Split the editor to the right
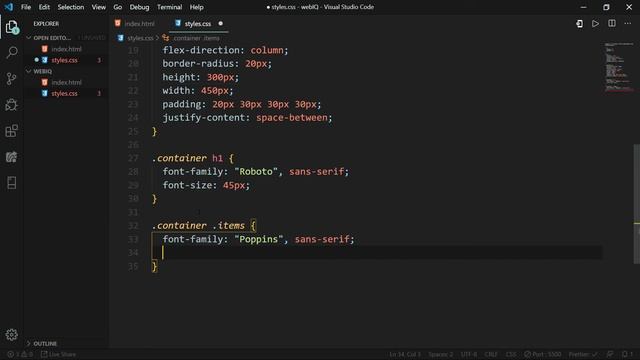This screenshot has height=360, width=640. (x=611, y=24)
